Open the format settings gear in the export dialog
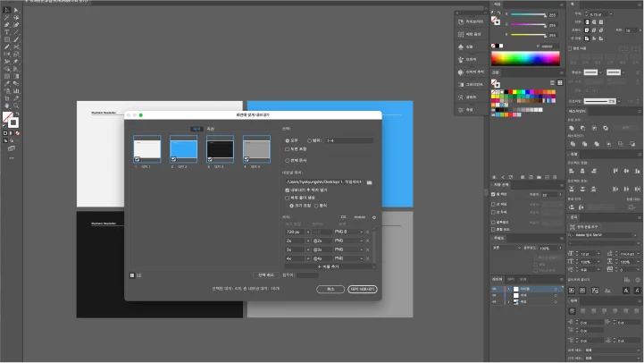This screenshot has width=644, height=363. [373, 217]
